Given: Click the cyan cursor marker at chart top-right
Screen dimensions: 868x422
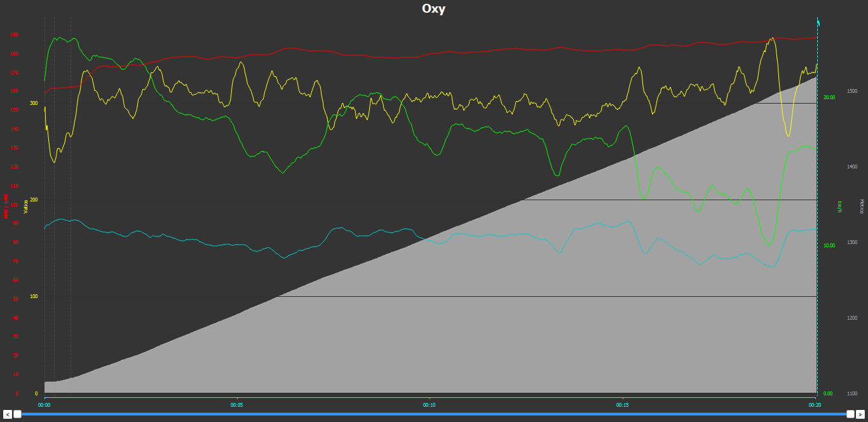Looking at the screenshot, I should click(818, 22).
